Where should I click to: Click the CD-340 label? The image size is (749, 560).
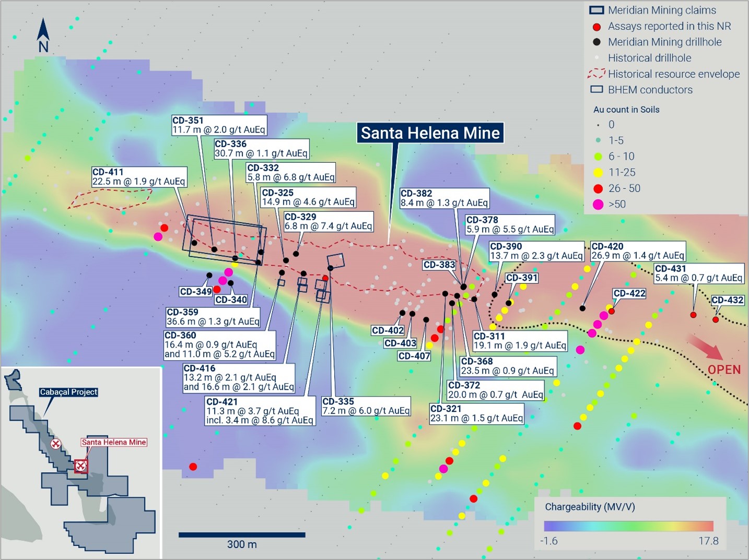(x=231, y=300)
